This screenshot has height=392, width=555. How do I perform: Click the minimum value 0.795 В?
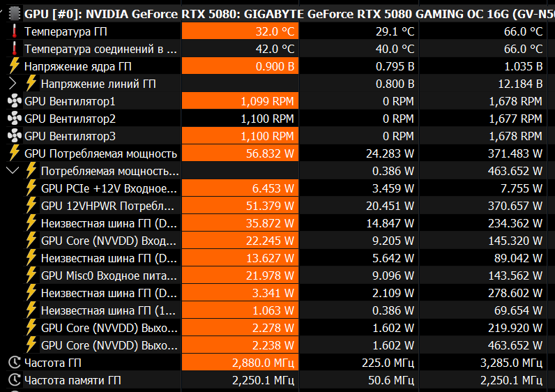tap(395, 66)
